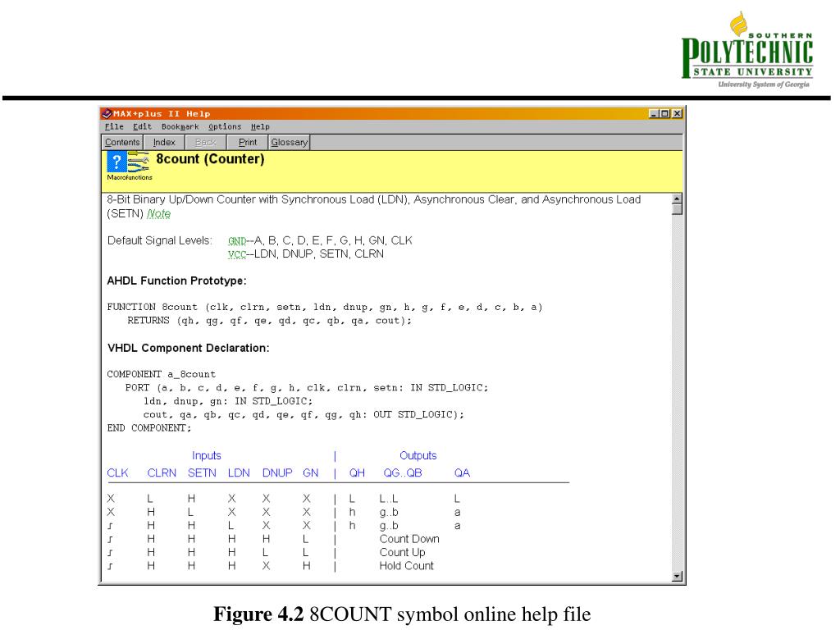Screen dimensions: 840x630
Task: Open the GND glossary link
Action: coord(237,241)
